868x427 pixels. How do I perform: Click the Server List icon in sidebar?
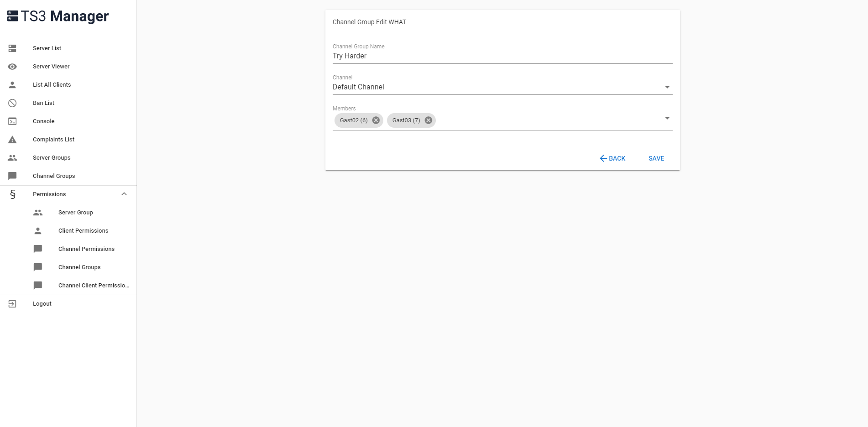tap(12, 48)
